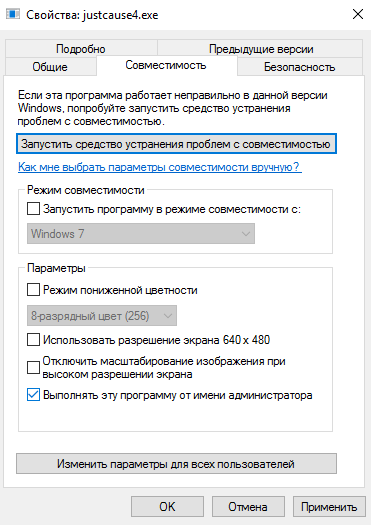Image resolution: width=371 pixels, height=525 pixels.
Task: Uncheck Выполнять эту программу от имени администратора
Action: (x=33, y=395)
